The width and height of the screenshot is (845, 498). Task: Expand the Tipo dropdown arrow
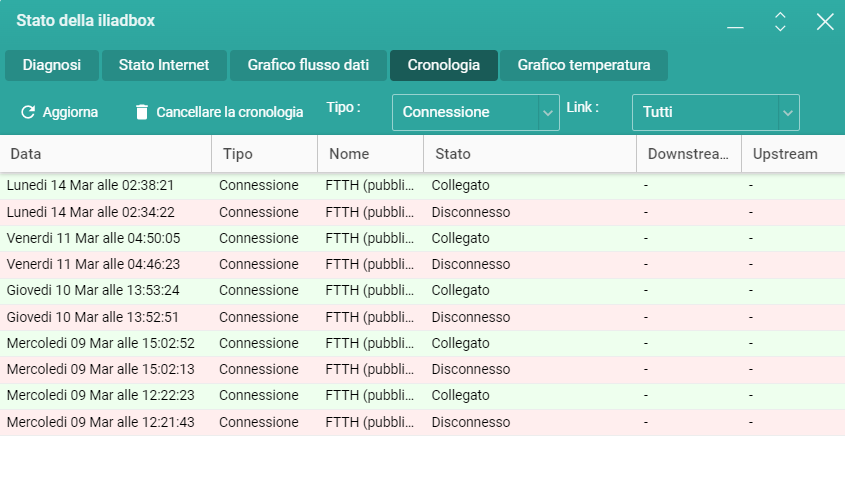point(548,113)
